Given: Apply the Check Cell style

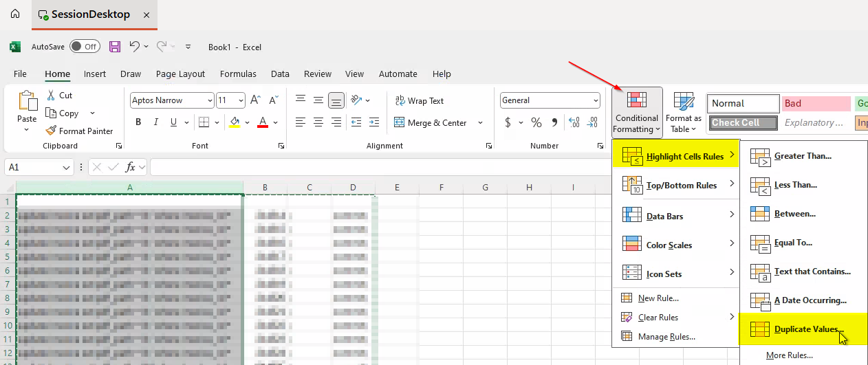Looking at the screenshot, I should 743,122.
